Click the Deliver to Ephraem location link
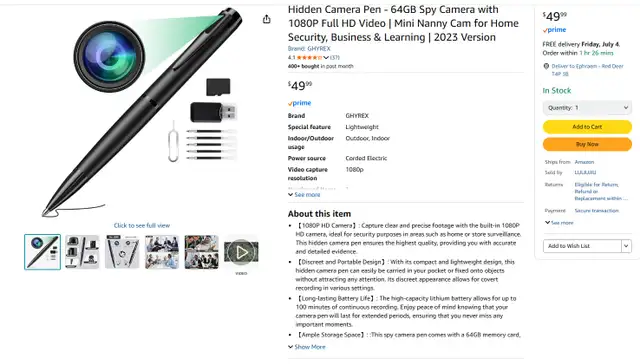This screenshot has width=640, height=364. pyautogui.click(x=587, y=70)
